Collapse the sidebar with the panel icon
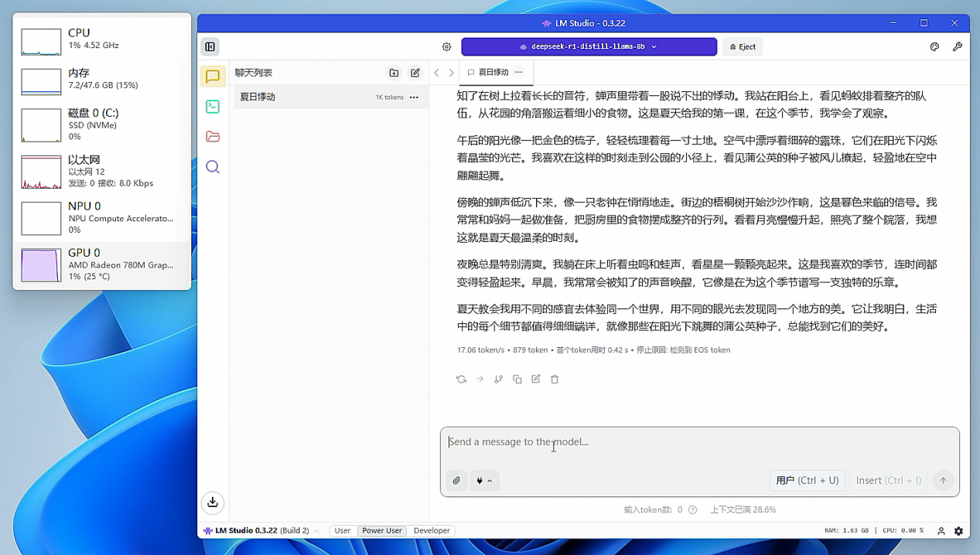The image size is (980, 555). 210,46
